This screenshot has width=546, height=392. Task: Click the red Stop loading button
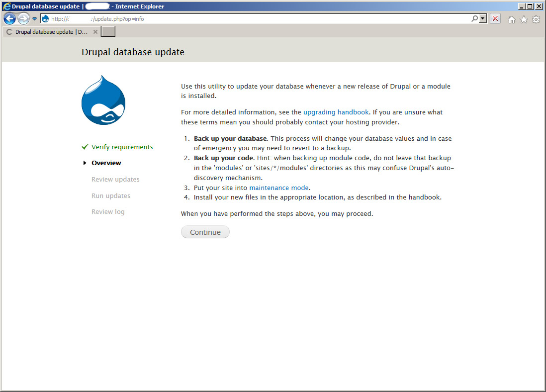[x=495, y=19]
